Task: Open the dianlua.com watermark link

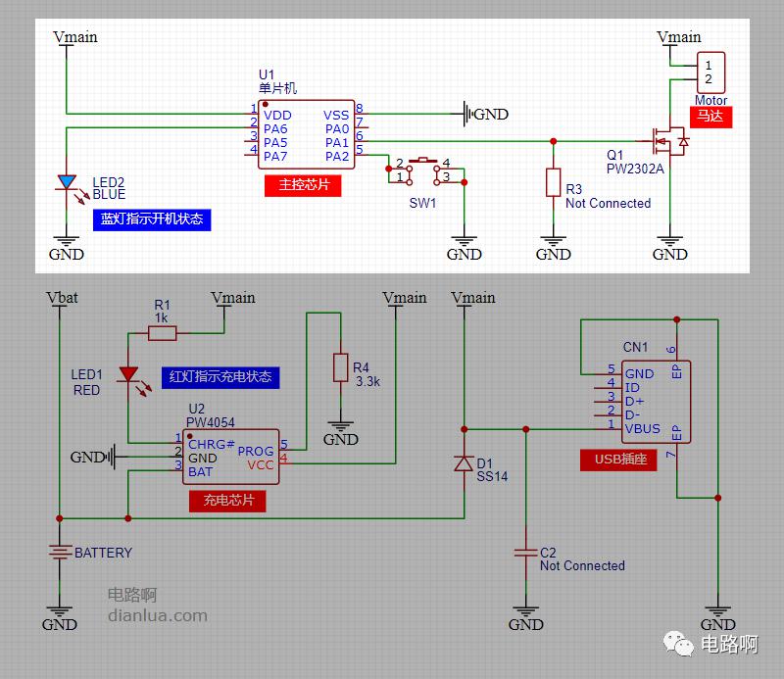Action: 157,615
